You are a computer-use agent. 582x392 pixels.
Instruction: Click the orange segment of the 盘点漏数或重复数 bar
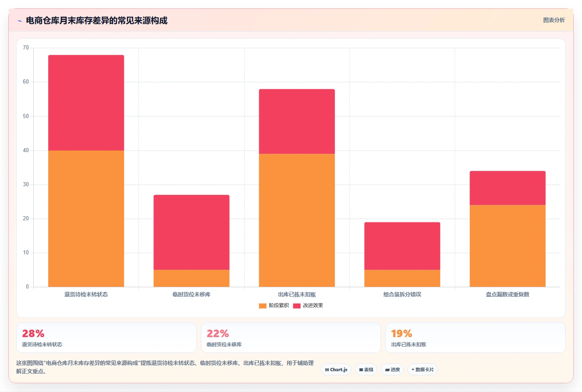click(x=508, y=246)
